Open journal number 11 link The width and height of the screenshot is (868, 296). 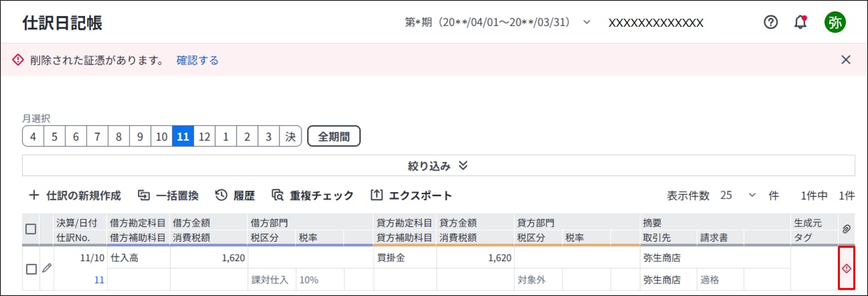(99, 280)
